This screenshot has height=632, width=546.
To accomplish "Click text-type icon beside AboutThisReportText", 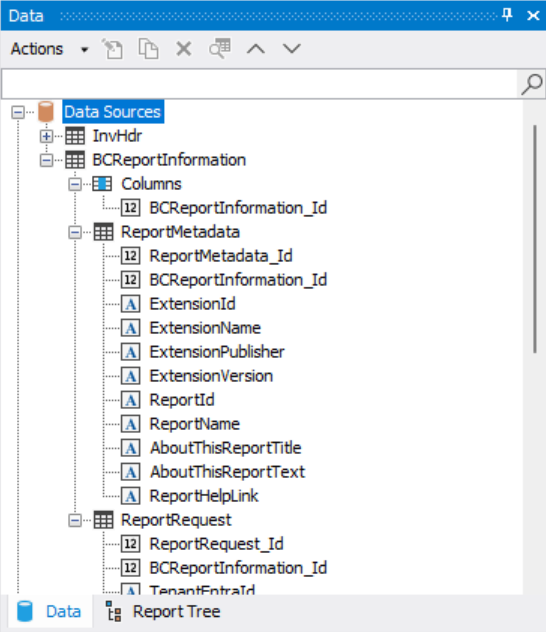I will 131,472.
